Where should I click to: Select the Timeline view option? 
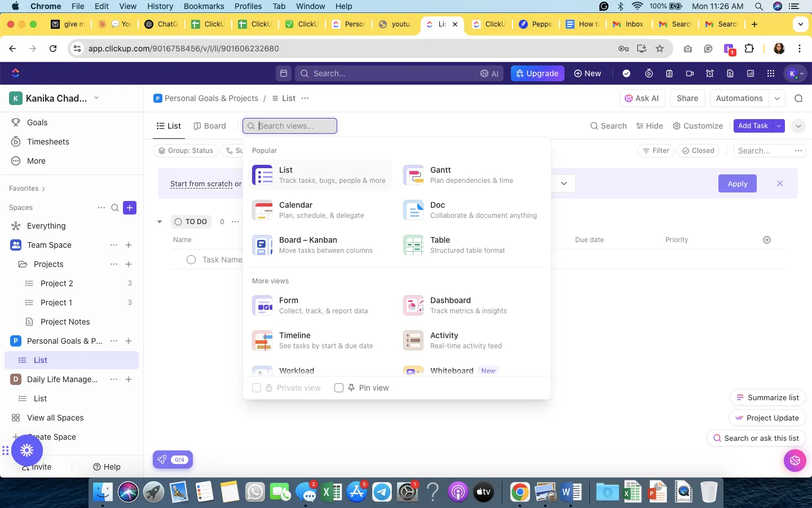click(320, 340)
